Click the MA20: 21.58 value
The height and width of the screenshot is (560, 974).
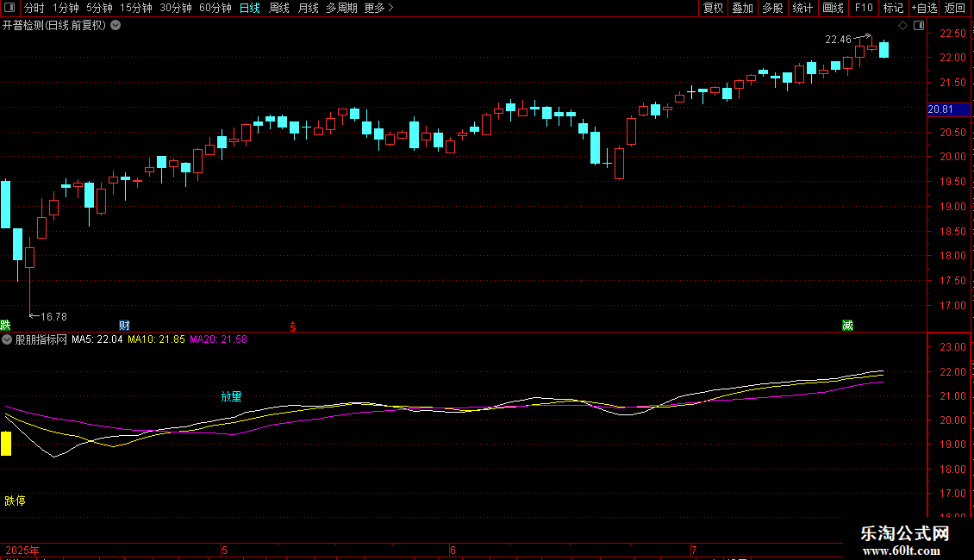218,339
